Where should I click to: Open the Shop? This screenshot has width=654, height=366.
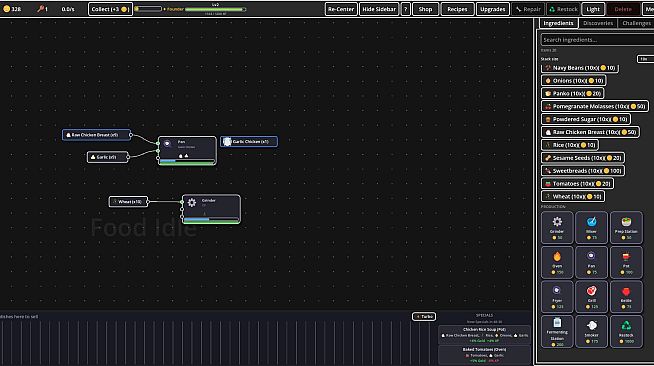coord(425,9)
